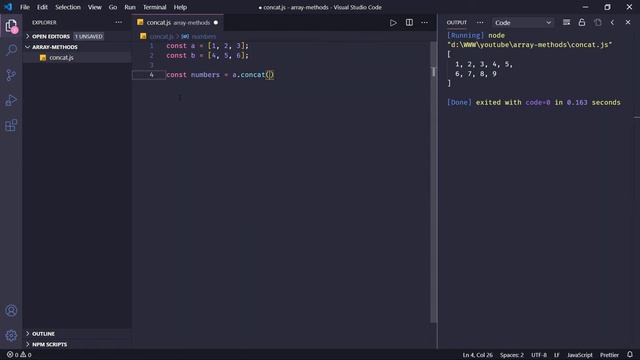Place cursor on line 1 code
Viewport: 640px width, 360px height.
207,46
